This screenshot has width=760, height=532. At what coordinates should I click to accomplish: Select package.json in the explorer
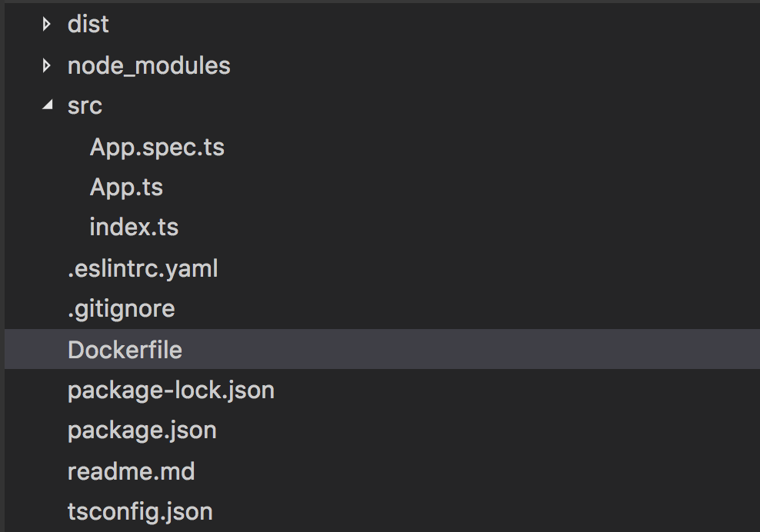[142, 430]
